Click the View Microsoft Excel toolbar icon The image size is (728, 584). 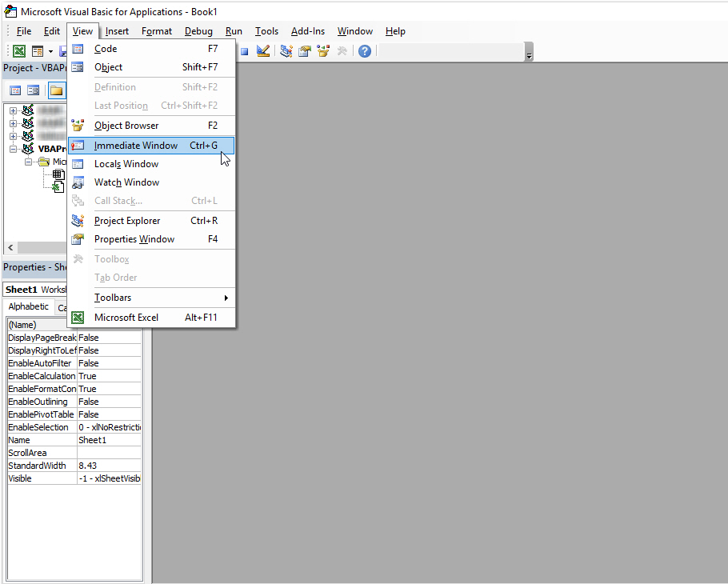(18, 51)
